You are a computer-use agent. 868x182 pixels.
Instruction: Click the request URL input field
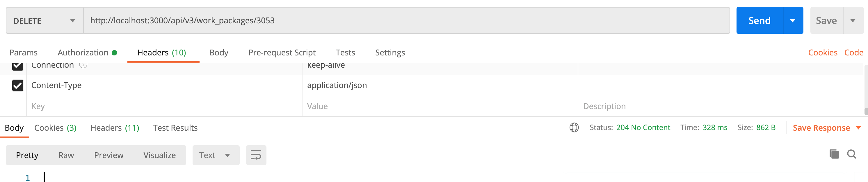pyautogui.click(x=404, y=21)
